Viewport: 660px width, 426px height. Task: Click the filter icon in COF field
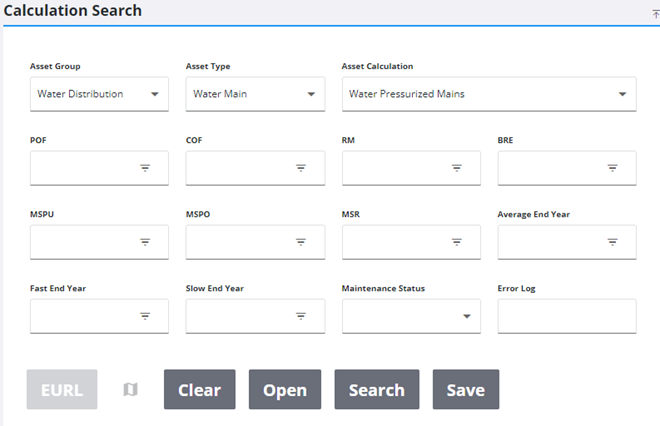pyautogui.click(x=301, y=168)
